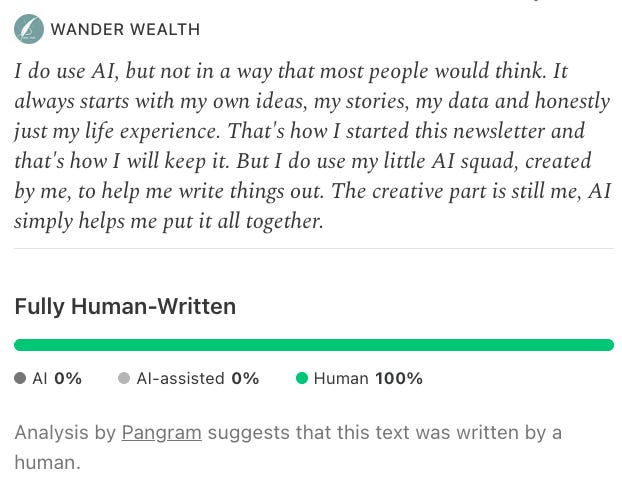This screenshot has height=492, width=622.
Task: Click the divider line under the quote
Action: pos(314,248)
